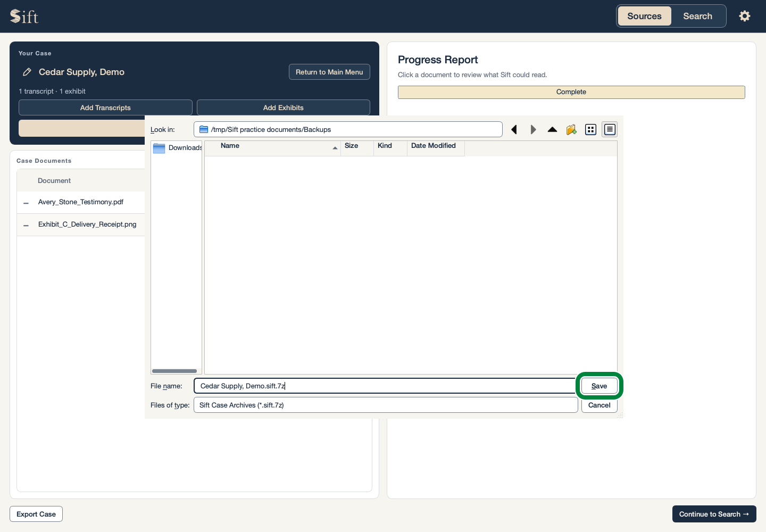Screen dimensions: 766x532
Task: Open the Files of type dropdown
Action: 386,405
